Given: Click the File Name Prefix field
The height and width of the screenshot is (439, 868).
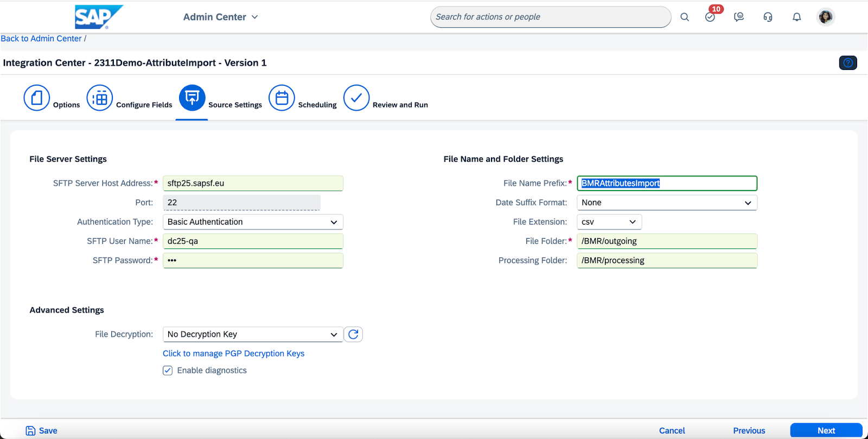Looking at the screenshot, I should click(667, 183).
